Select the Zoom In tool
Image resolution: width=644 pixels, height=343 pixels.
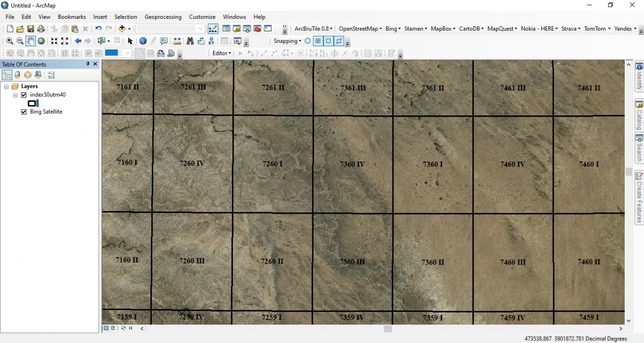tap(9, 41)
